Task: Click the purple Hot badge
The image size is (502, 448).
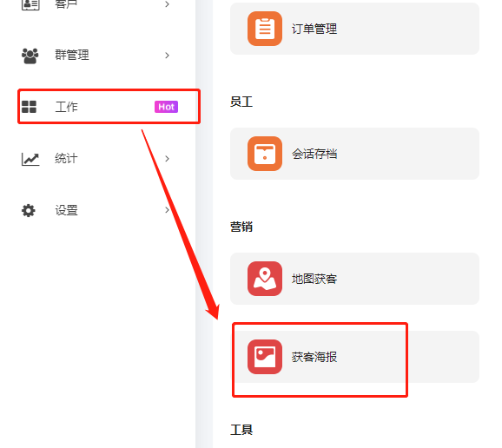Action: tap(166, 107)
